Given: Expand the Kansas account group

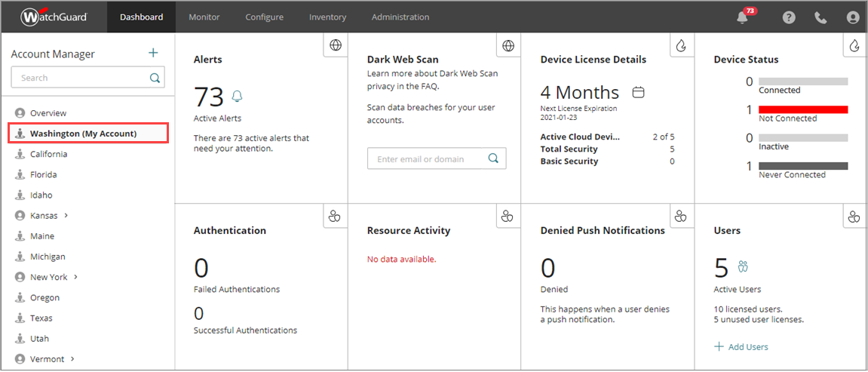Looking at the screenshot, I should [x=66, y=216].
